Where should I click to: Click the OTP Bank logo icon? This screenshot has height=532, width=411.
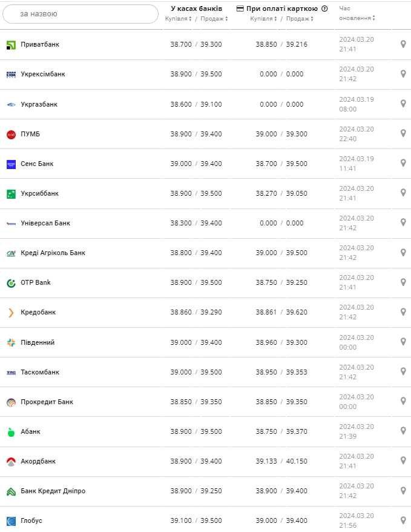pyautogui.click(x=11, y=283)
